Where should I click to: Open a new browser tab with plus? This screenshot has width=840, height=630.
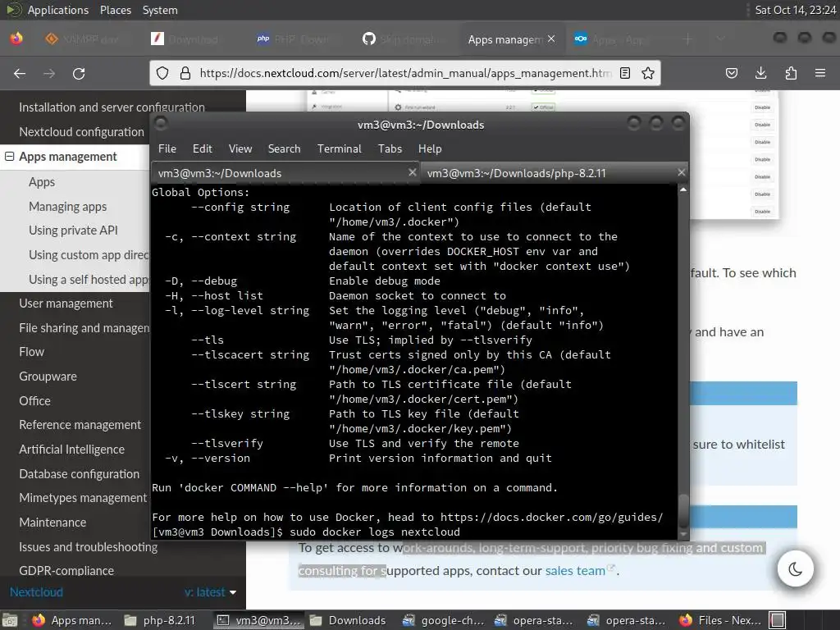point(687,39)
